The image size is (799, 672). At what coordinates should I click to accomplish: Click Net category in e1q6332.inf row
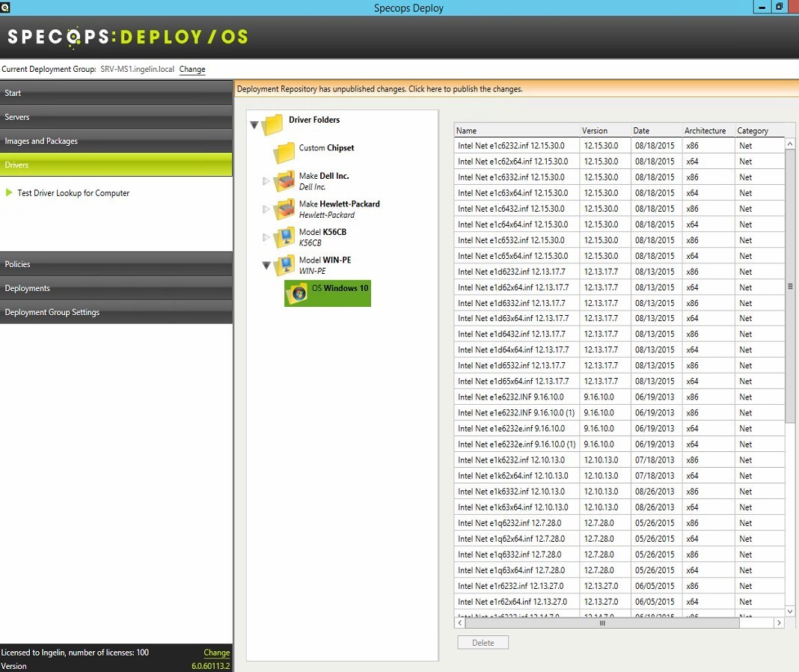(x=745, y=555)
